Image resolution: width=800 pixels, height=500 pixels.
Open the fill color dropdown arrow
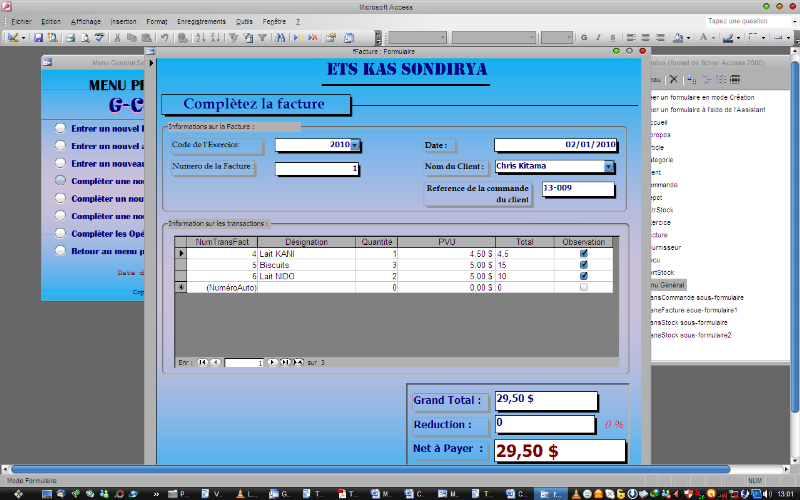pos(689,38)
